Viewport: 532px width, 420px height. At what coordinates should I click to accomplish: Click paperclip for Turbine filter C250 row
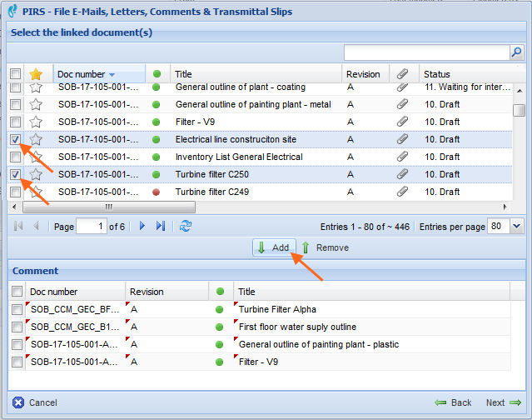[402, 174]
